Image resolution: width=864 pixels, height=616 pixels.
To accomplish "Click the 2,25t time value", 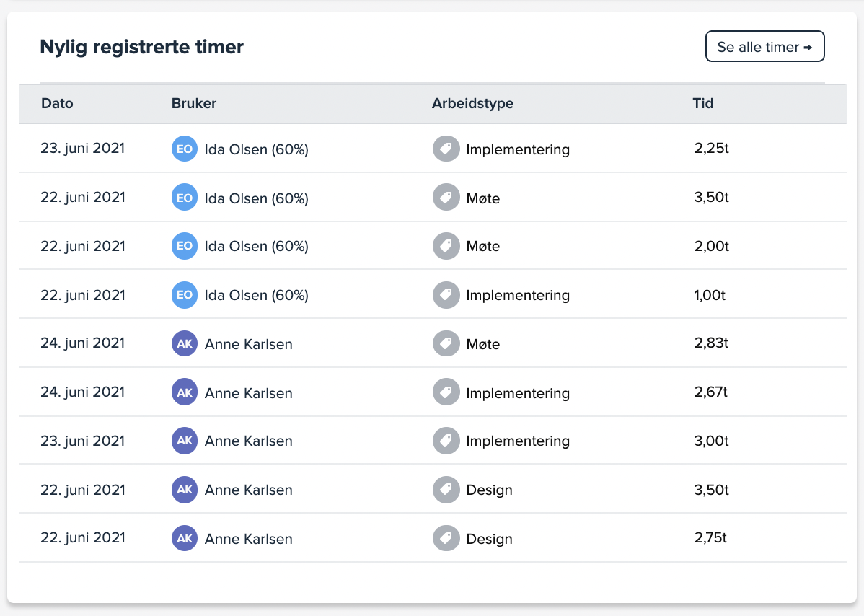I will tap(711, 149).
